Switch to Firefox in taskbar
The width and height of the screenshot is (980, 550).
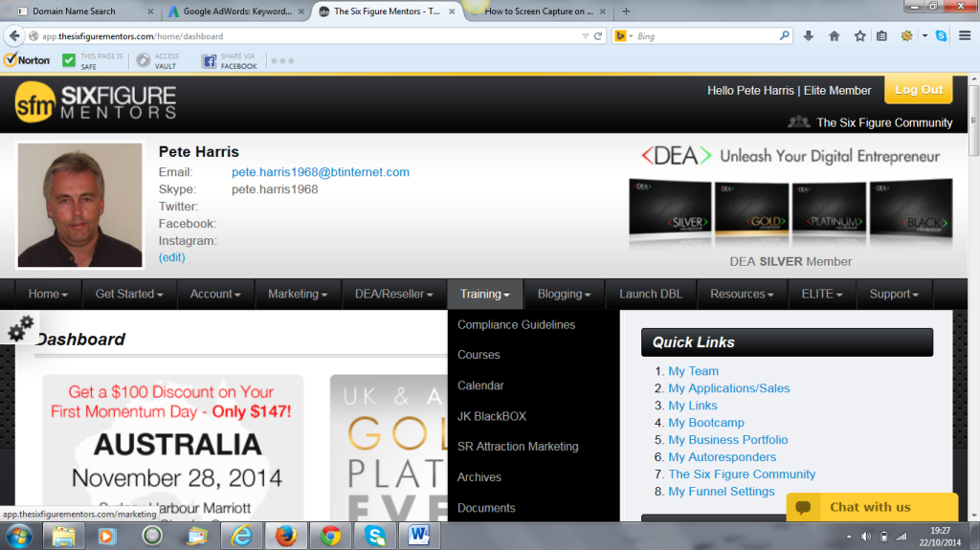(286, 537)
